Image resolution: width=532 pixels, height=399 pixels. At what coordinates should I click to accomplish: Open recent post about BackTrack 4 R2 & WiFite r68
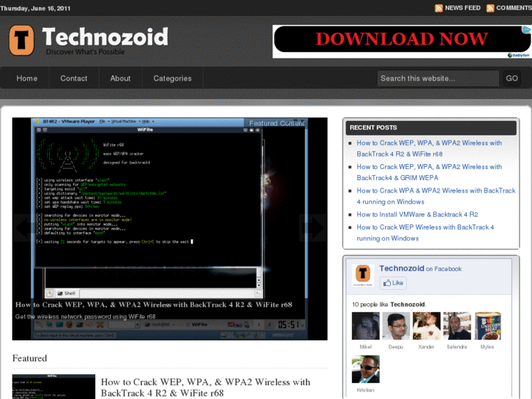429,149
